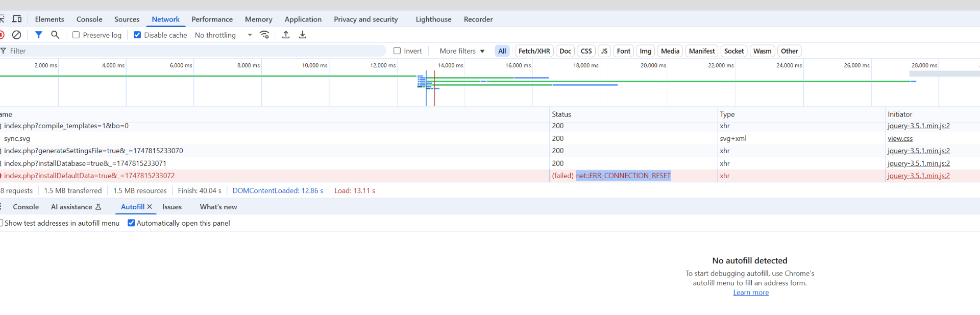Open network search magnifier icon

pyautogui.click(x=55, y=35)
